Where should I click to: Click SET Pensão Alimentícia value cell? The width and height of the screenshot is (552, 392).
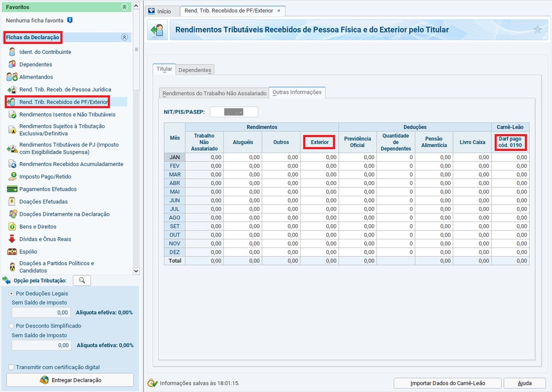(x=434, y=226)
